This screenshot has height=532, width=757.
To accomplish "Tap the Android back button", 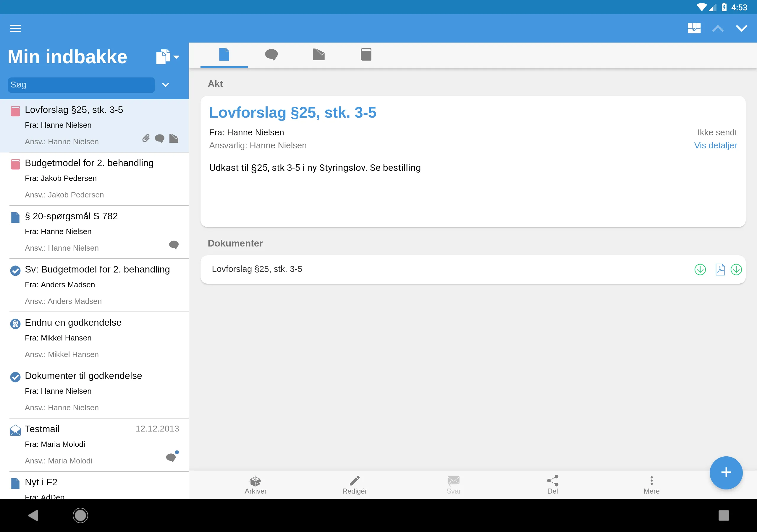I will click(33, 515).
